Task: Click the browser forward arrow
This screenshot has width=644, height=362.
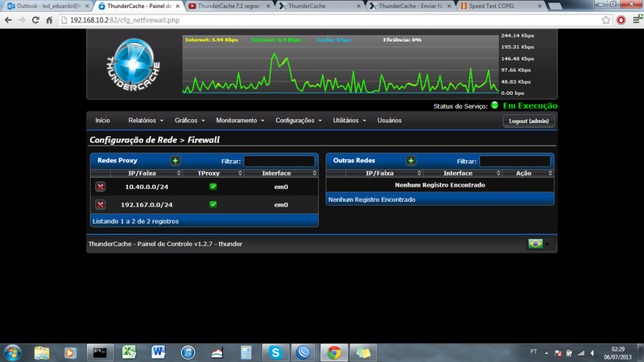Action: (22, 20)
